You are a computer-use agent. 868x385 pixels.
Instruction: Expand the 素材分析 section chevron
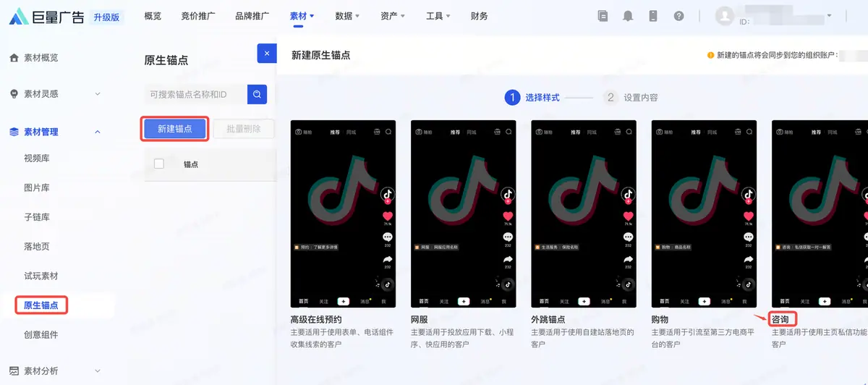pyautogui.click(x=98, y=371)
